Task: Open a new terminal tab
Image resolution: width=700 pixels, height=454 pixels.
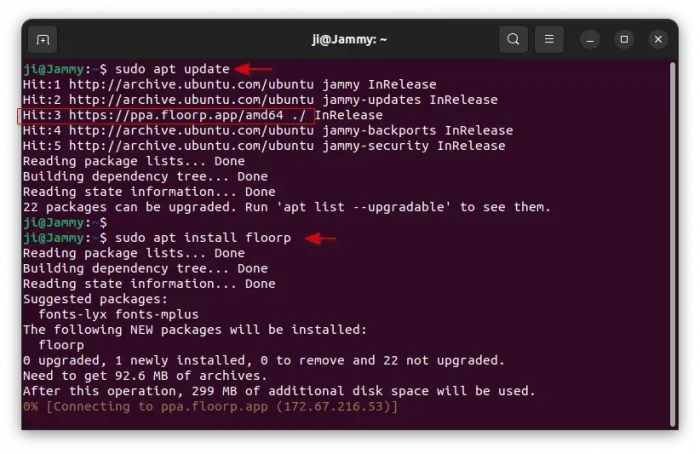Action: 42,40
